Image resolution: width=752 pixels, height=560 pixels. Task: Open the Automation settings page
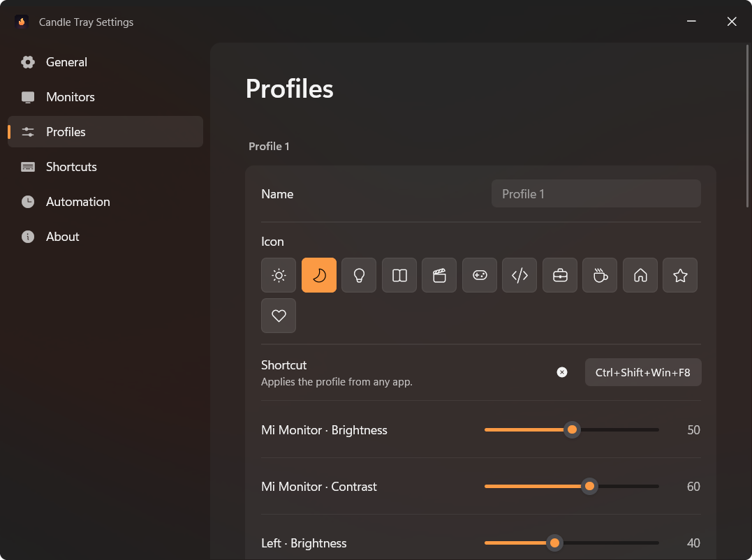pyautogui.click(x=105, y=202)
